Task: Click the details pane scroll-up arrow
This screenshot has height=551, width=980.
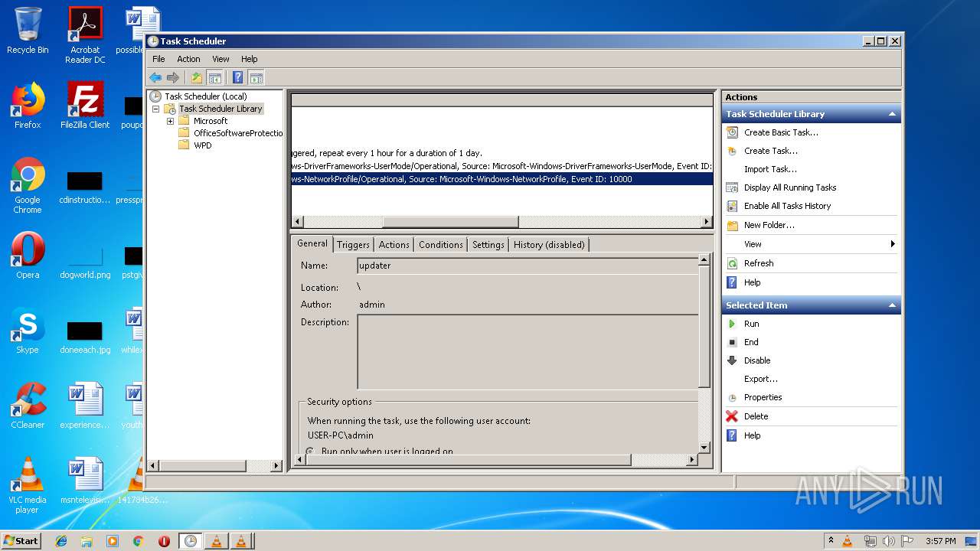Action: coord(704,260)
